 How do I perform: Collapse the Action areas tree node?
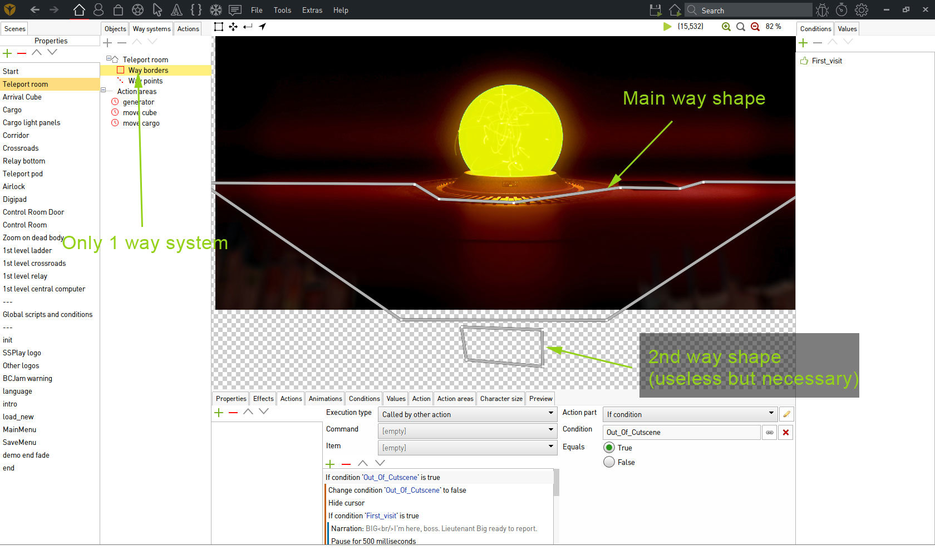pyautogui.click(x=103, y=90)
